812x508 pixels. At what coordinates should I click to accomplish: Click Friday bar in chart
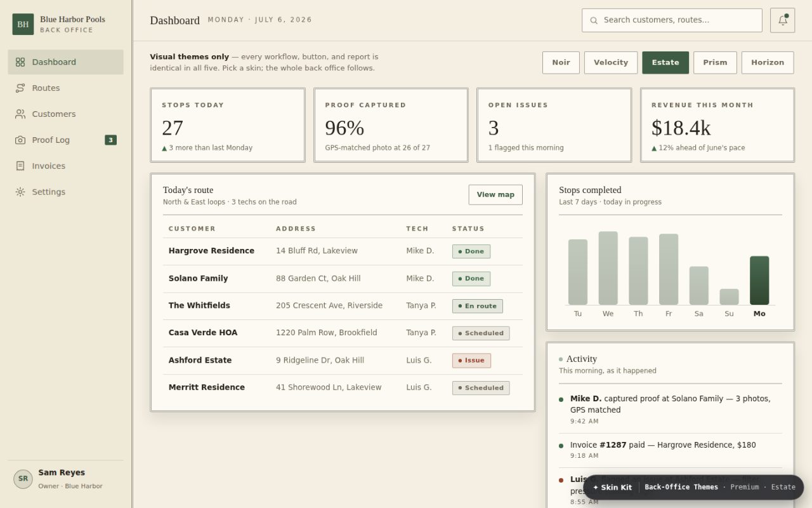(x=669, y=269)
